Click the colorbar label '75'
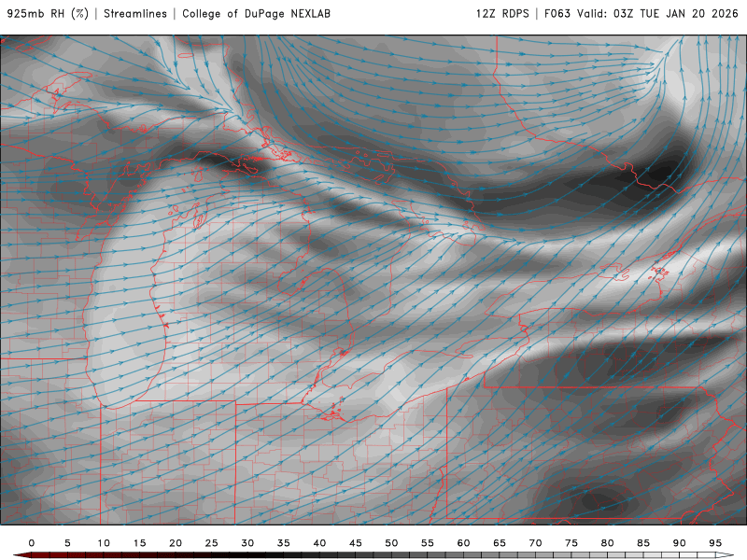This screenshot has height=560, width=747. [571, 543]
